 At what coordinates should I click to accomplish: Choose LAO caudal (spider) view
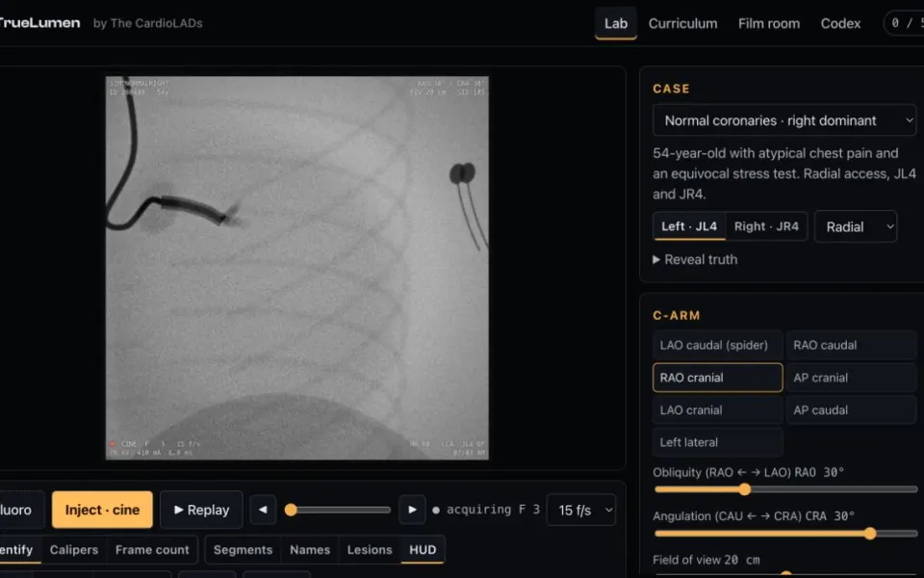point(717,345)
